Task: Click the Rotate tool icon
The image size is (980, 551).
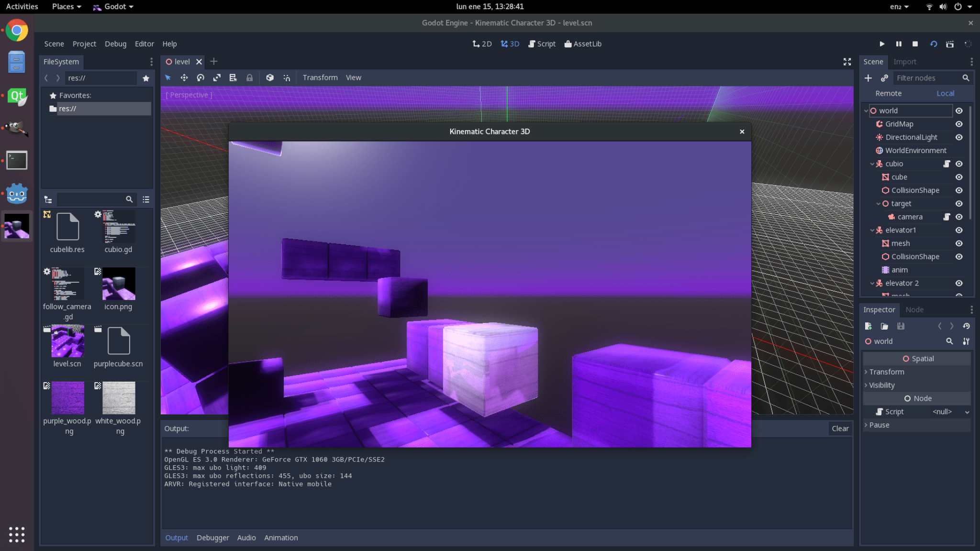Action: pos(200,77)
